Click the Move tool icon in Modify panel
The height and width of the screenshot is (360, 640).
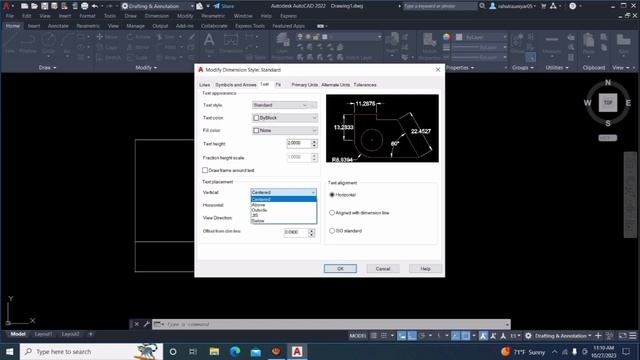100,37
